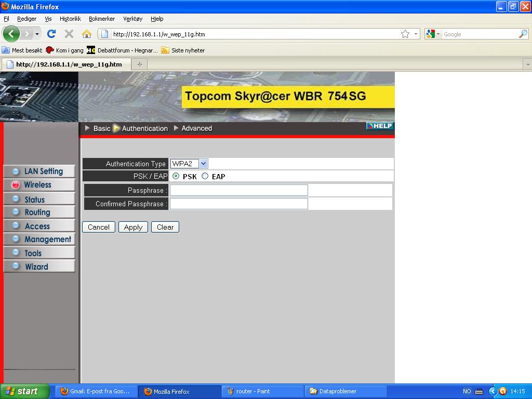532x399 pixels.
Task: Open Wireless in the sidebar
Action: click(39, 185)
